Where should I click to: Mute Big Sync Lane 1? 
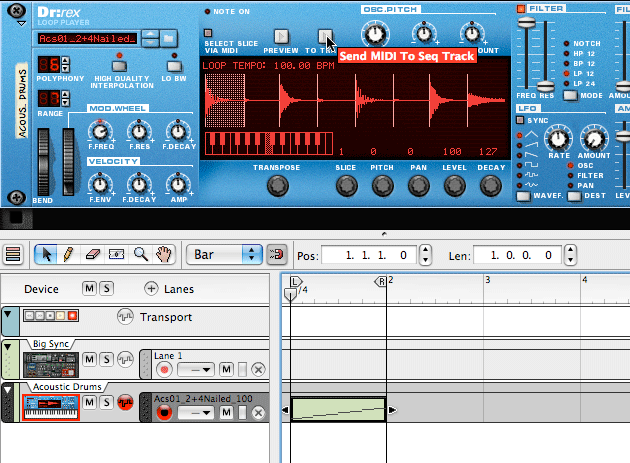(227, 370)
